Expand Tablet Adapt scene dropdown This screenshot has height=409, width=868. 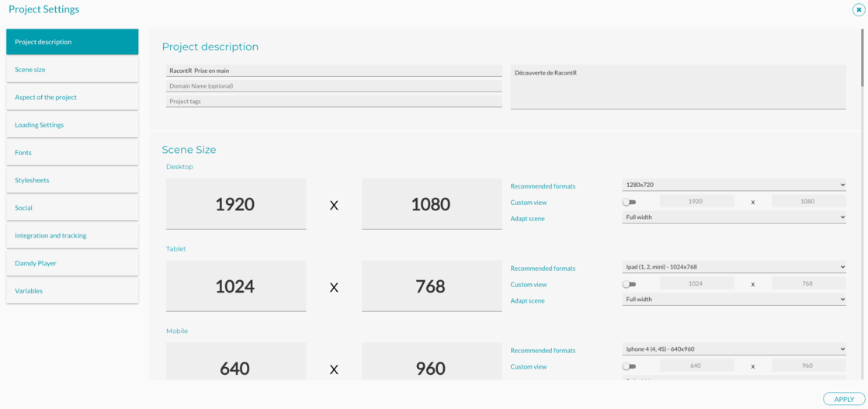pyautogui.click(x=733, y=300)
